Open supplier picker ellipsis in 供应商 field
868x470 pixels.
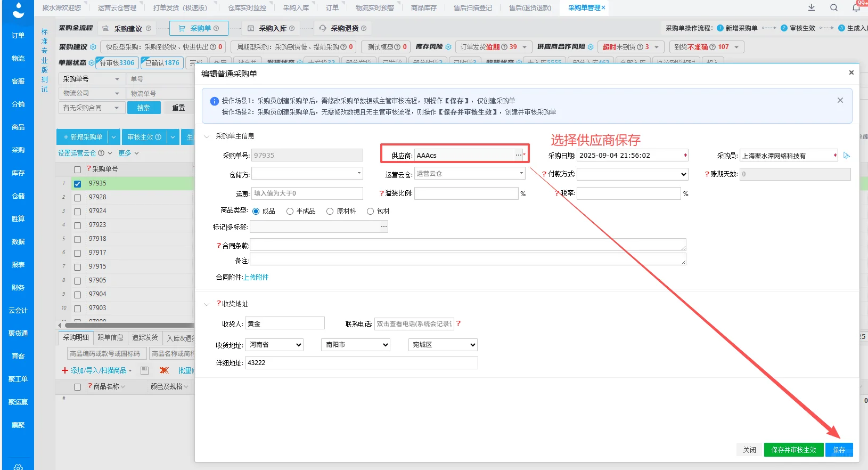[518, 155]
